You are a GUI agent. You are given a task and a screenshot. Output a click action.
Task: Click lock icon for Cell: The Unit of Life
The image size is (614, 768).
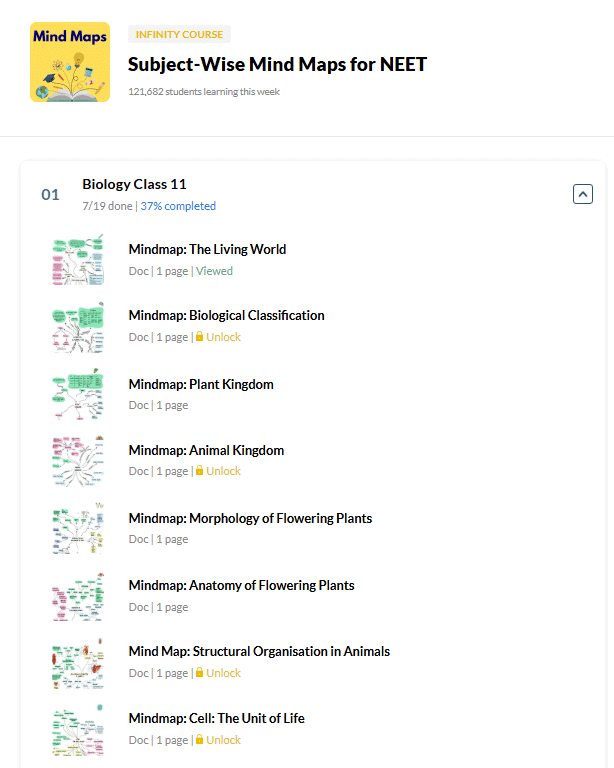point(199,740)
